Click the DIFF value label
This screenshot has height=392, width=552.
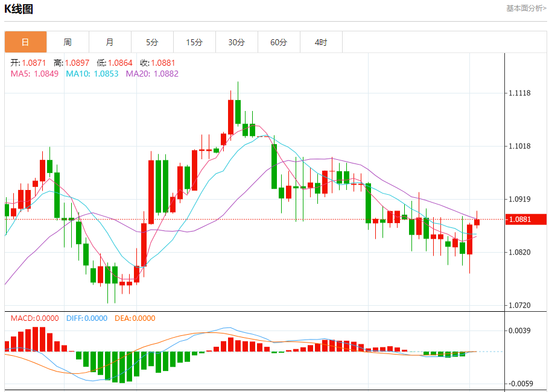[87, 318]
